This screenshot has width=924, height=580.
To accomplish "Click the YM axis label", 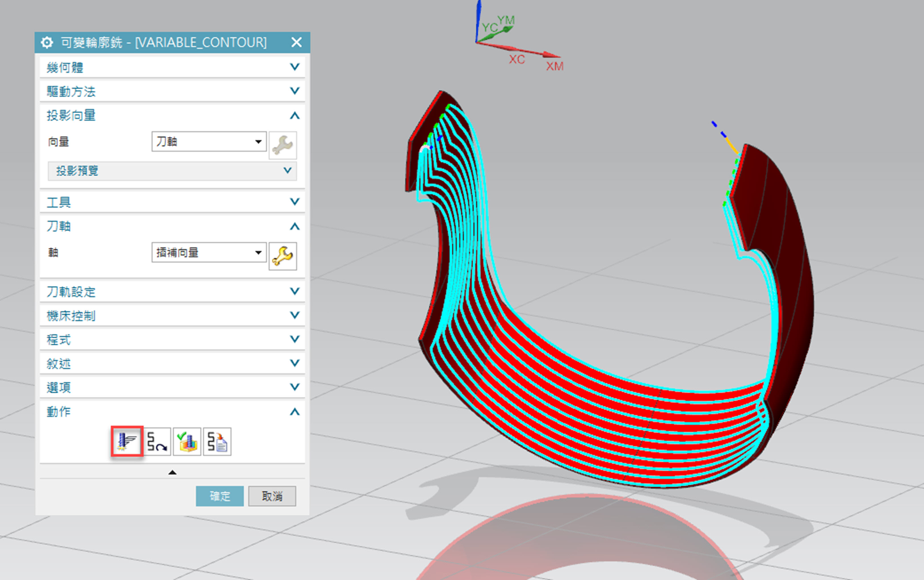I will pos(506,20).
